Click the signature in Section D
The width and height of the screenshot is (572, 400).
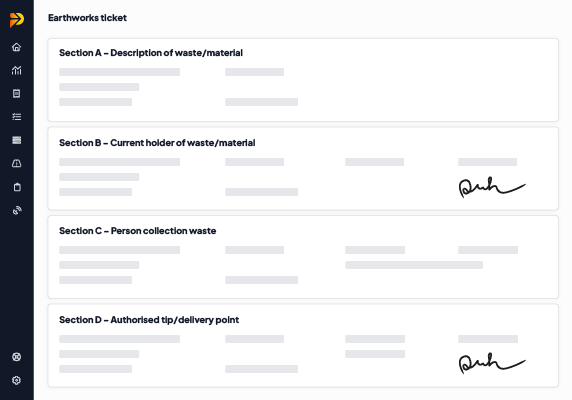pos(492,363)
